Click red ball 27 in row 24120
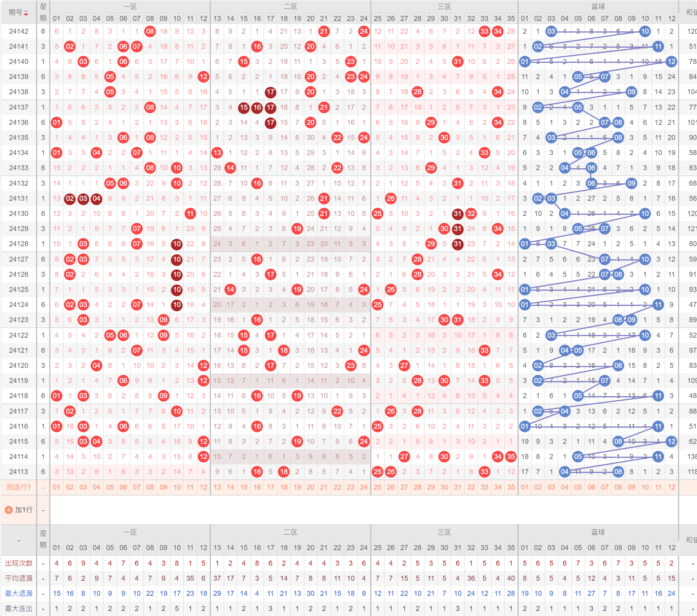Viewport: 697px width, 616px height. (x=404, y=366)
